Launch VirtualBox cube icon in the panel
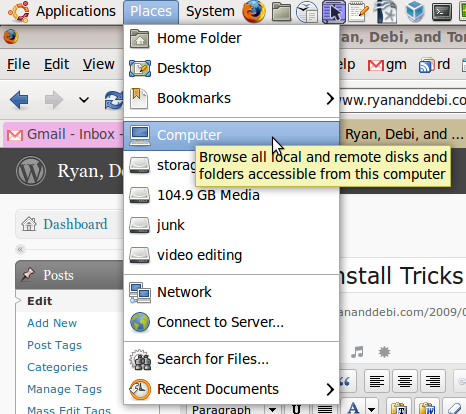Viewport: 466px width, 414px height. point(415,11)
